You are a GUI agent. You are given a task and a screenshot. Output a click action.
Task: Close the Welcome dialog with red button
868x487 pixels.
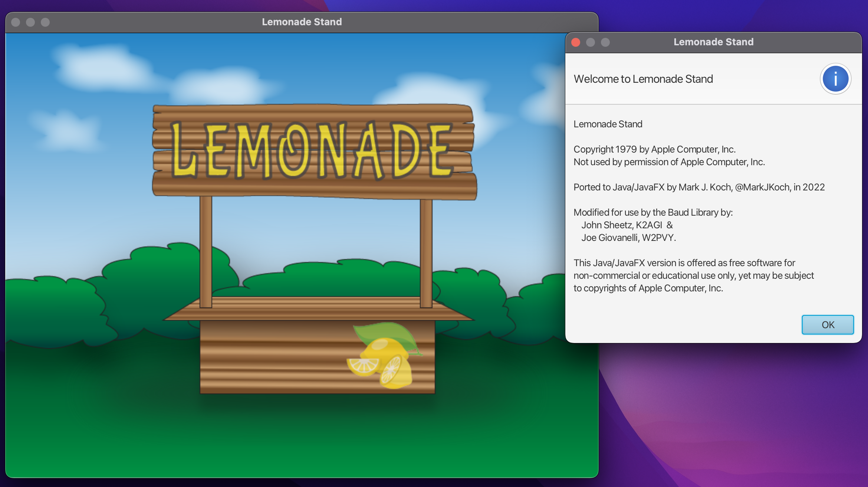(576, 42)
